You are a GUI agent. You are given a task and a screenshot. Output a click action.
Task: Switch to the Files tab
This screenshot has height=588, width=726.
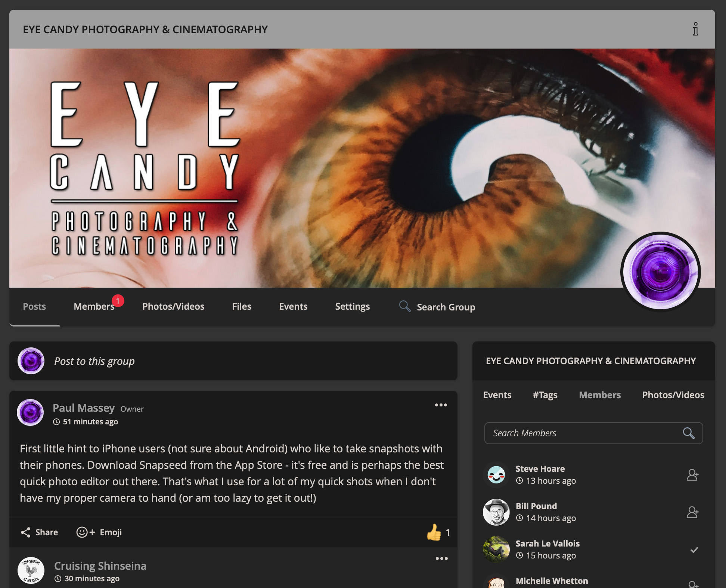(x=242, y=306)
